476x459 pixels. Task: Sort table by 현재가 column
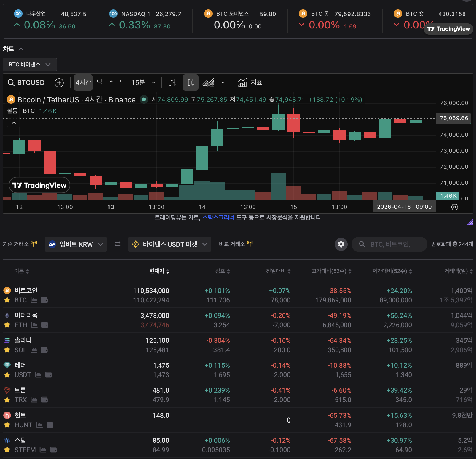159,271
